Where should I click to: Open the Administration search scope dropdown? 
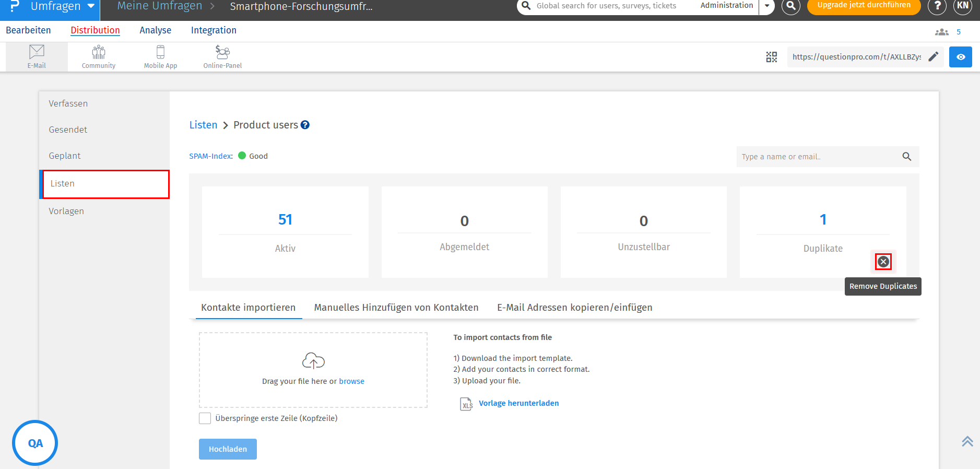[x=766, y=6]
